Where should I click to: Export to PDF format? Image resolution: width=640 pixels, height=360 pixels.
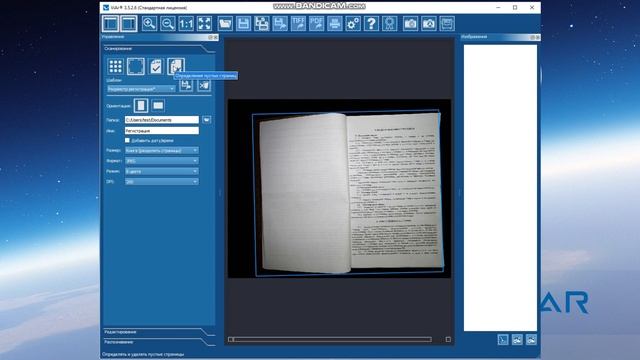316,24
